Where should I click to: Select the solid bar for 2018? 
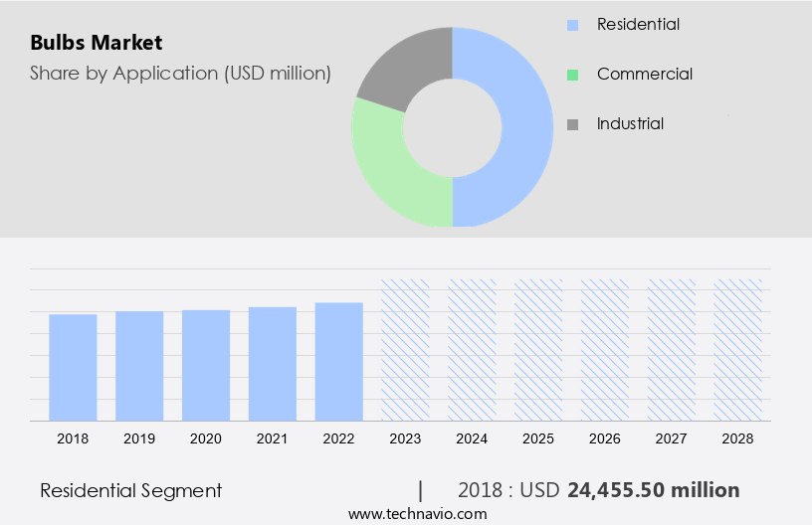[73, 367]
